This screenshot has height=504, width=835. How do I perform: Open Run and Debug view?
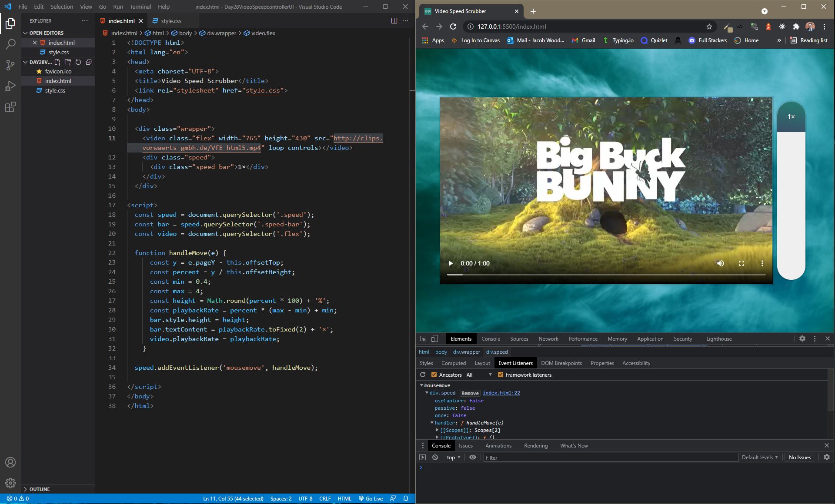coord(10,86)
